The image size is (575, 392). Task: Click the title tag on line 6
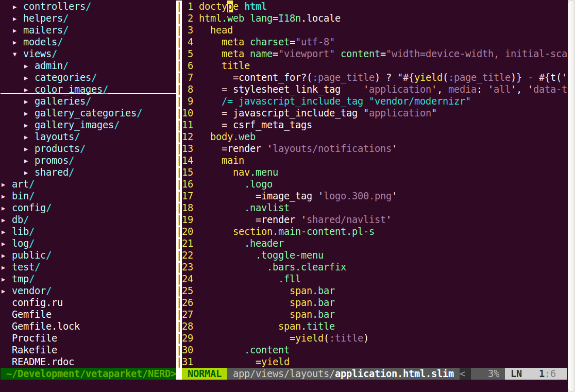click(x=236, y=65)
